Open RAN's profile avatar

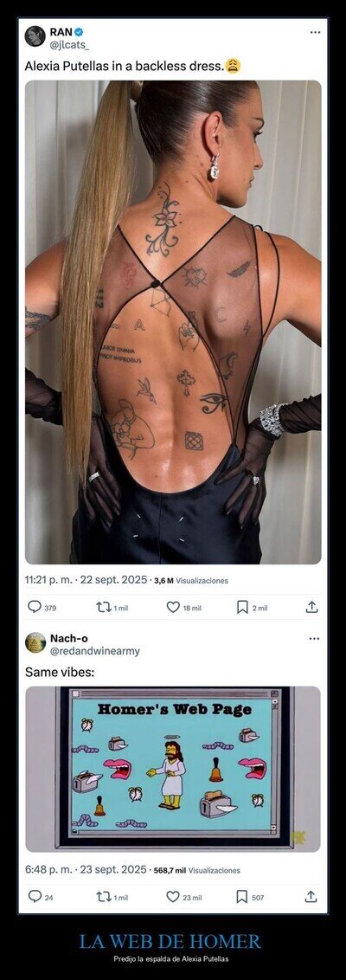click(x=35, y=36)
